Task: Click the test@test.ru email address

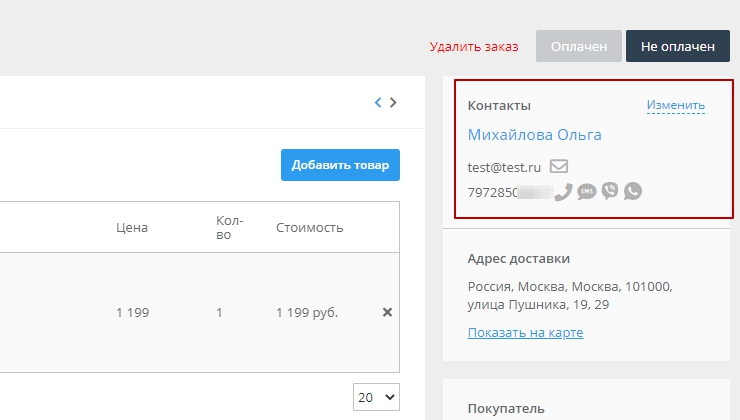Action: pyautogui.click(x=504, y=167)
